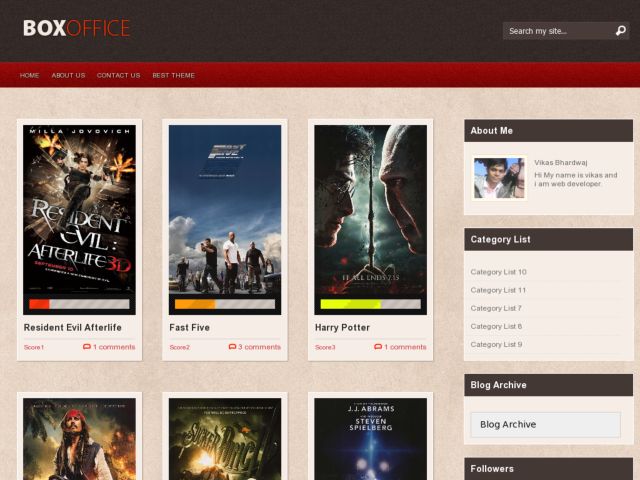
Task: Open the Sucker Punch poster
Action: 225,439
